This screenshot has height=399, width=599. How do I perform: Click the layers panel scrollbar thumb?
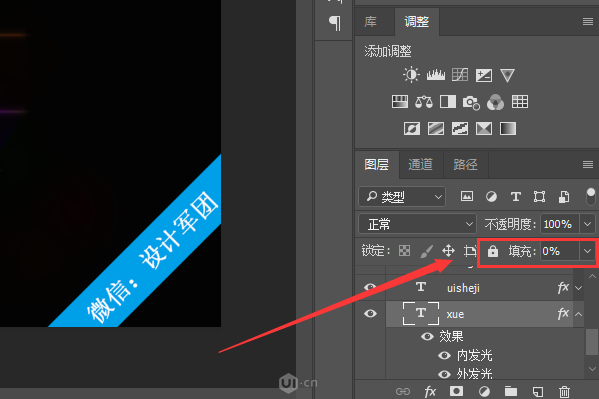[x=591, y=341]
